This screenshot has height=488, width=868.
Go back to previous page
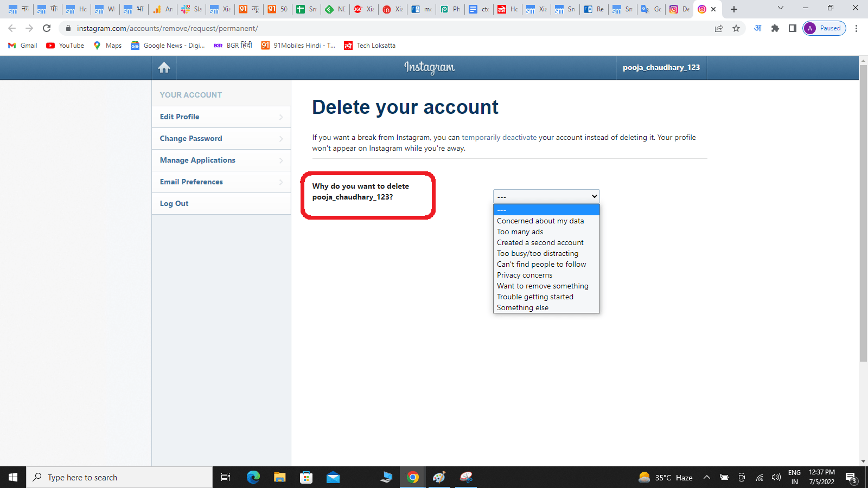coord(12,28)
